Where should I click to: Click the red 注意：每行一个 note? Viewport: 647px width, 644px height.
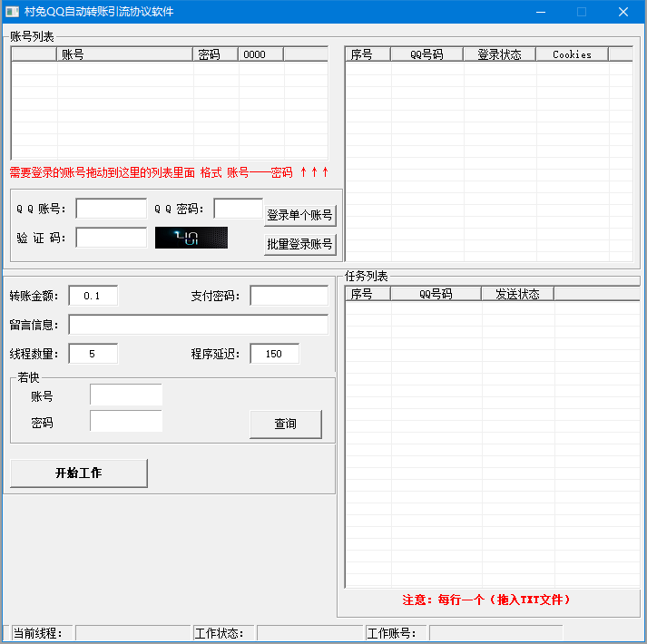pos(486,600)
